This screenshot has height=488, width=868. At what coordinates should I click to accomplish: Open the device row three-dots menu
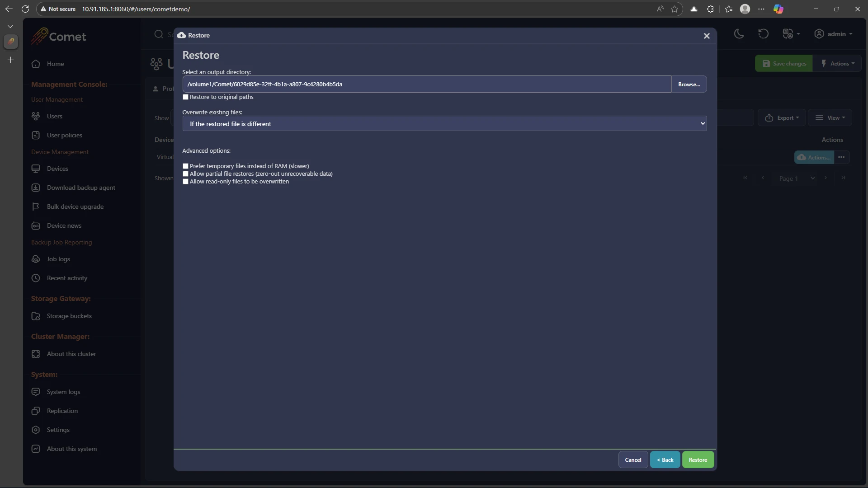[x=841, y=157]
